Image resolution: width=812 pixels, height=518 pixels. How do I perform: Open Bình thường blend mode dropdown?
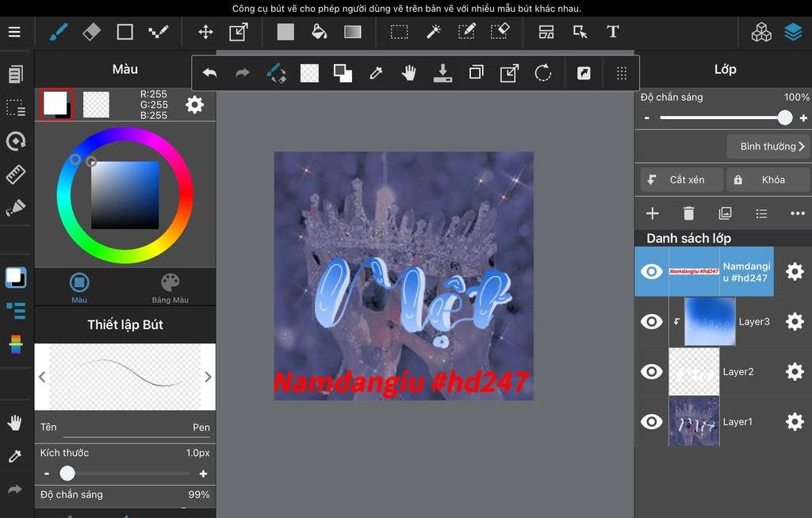[x=768, y=147]
